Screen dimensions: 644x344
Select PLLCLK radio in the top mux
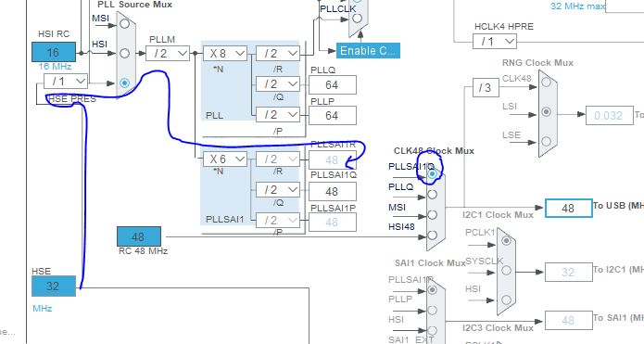coord(358,19)
